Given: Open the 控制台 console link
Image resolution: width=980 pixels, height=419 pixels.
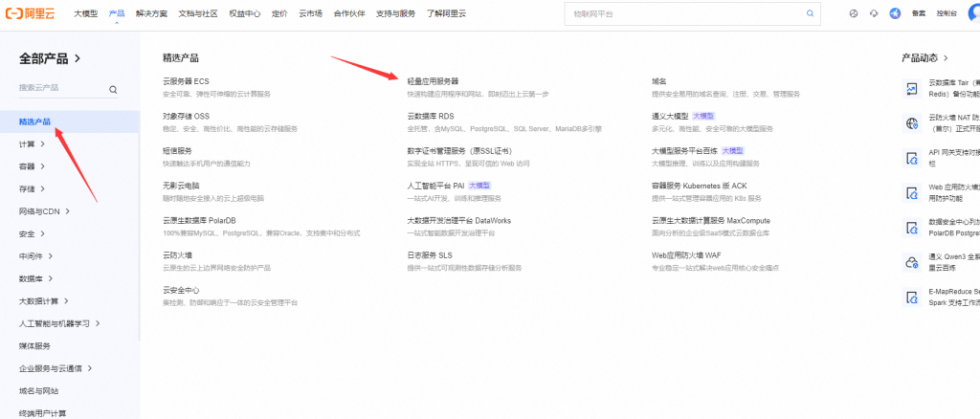Looking at the screenshot, I should (947, 13).
